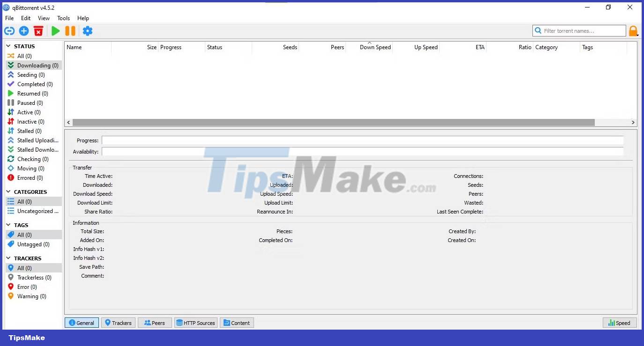Click the orange lock UI icon
The width and height of the screenshot is (644, 346).
[633, 31]
